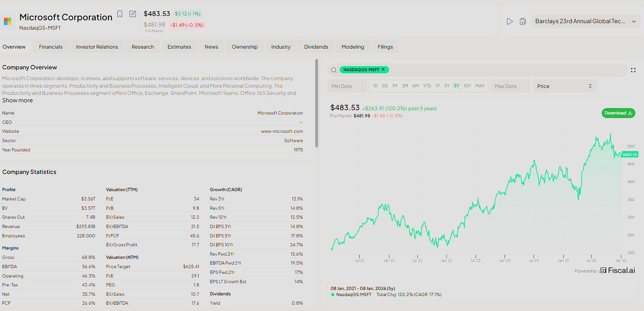Download the chart data
Image resolution: width=644 pixels, height=311 pixels.
coord(618,113)
